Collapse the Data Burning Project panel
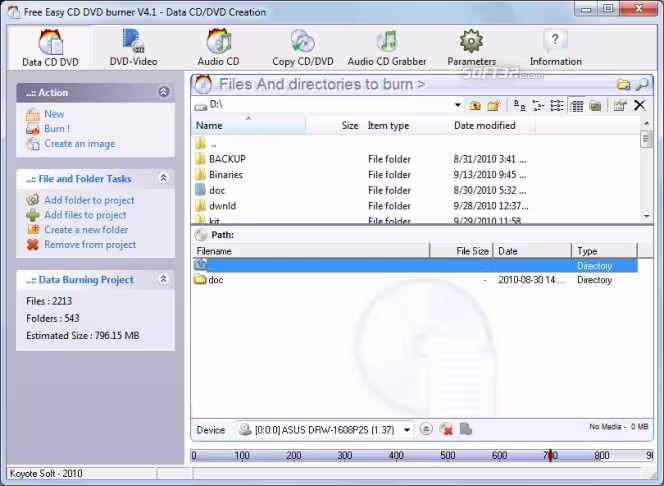 (x=164, y=279)
